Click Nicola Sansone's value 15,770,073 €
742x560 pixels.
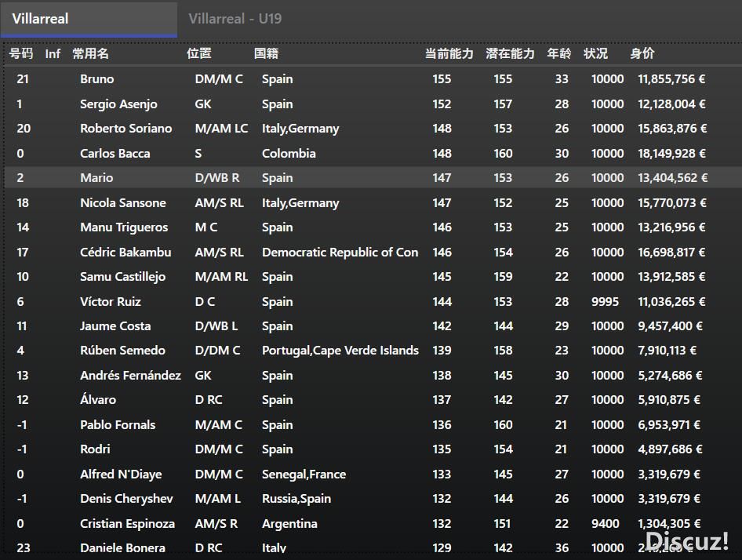[672, 203]
